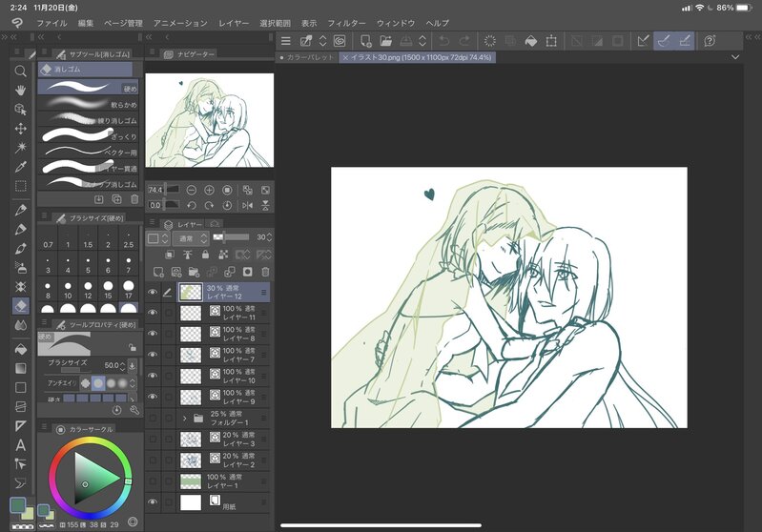762x532 pixels.
Task: Hide レイヤー 11 using eye icon
Action: 152,313
